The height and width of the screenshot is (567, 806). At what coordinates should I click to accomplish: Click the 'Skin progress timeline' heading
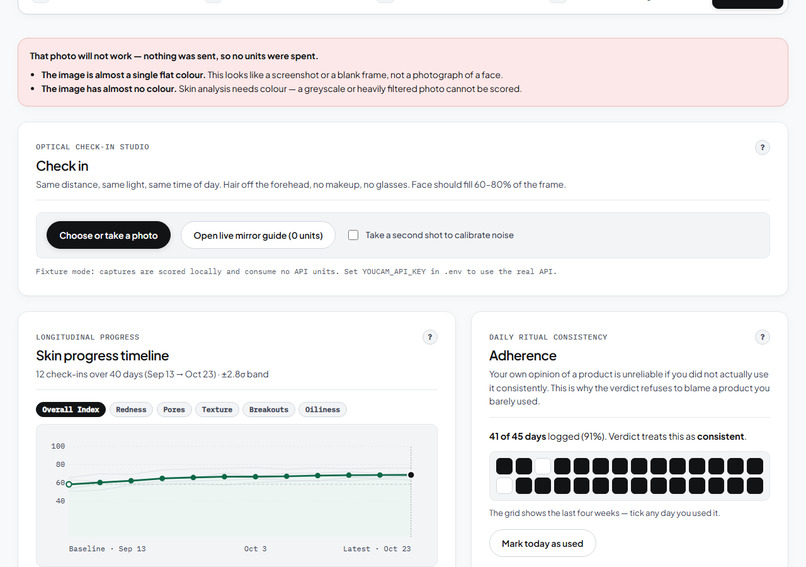tap(102, 356)
